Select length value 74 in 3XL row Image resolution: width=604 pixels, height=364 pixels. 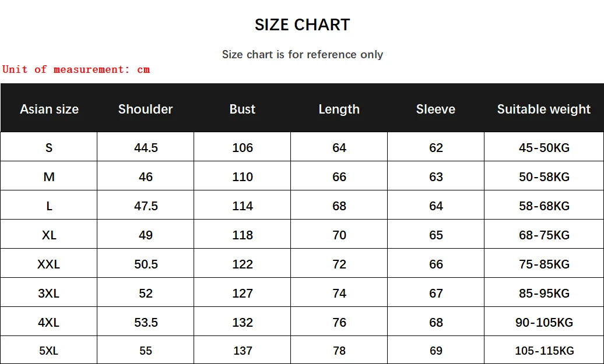339,294
